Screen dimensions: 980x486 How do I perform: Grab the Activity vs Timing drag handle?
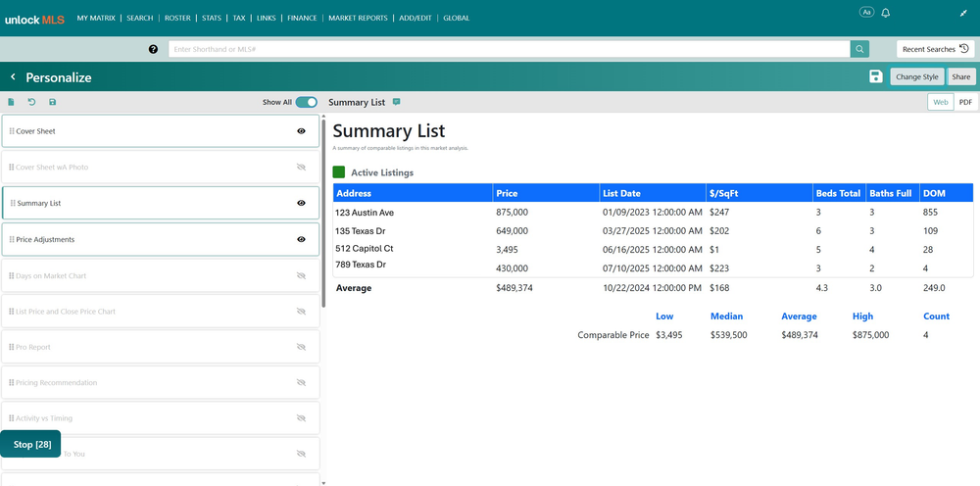12,418
